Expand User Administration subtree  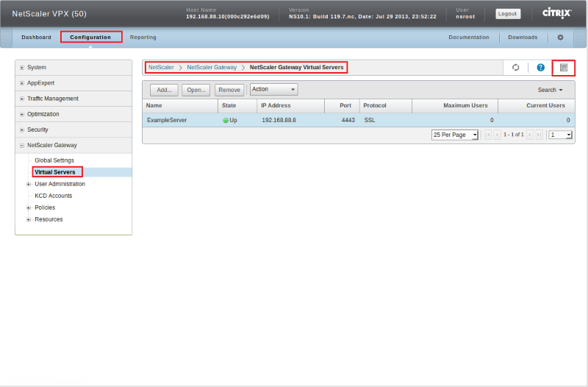[x=29, y=185]
